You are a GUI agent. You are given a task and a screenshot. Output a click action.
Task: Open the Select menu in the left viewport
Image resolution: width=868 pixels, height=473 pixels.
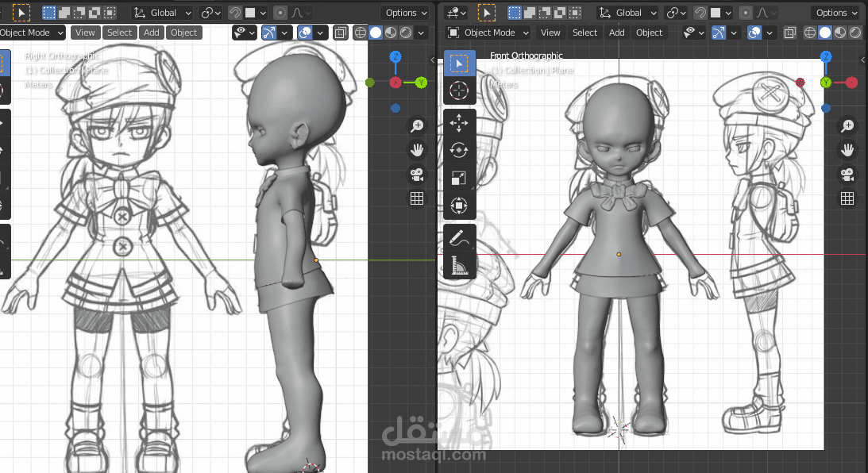(x=120, y=33)
